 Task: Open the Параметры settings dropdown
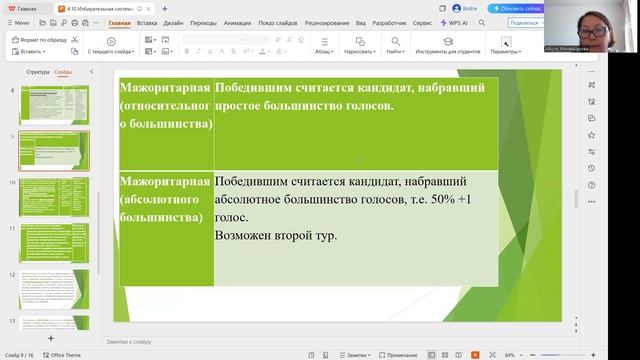pyautogui.click(x=506, y=45)
